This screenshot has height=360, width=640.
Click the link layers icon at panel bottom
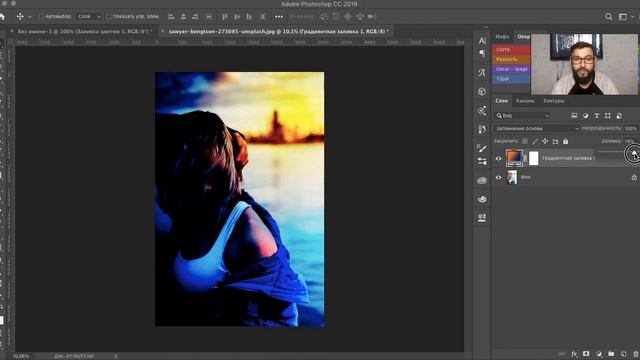562,354
